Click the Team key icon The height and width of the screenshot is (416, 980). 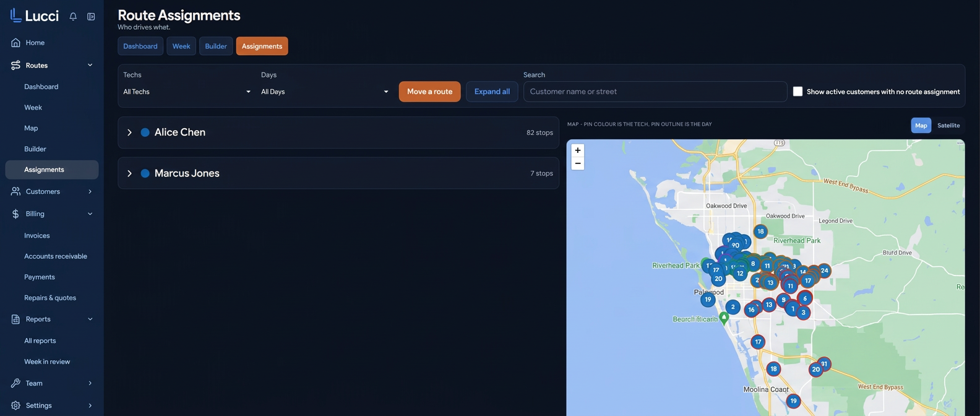pos(15,383)
